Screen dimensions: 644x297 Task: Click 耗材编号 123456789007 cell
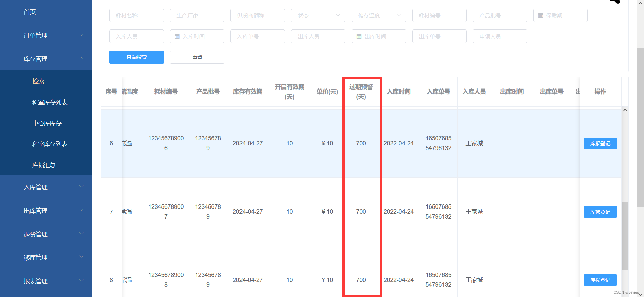(166, 212)
